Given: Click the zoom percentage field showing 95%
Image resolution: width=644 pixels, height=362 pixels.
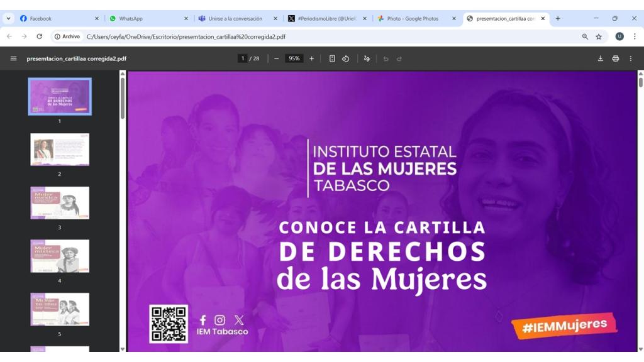Looking at the screenshot, I should tap(294, 58).
